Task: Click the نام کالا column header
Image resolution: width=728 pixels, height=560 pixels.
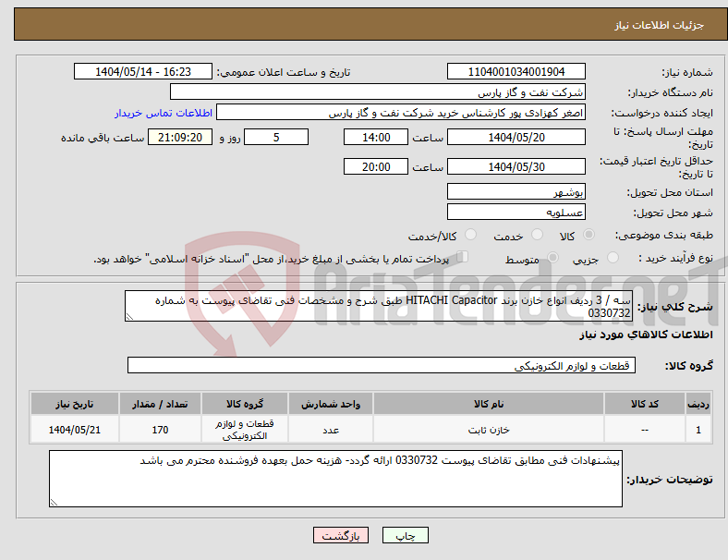Action: pyautogui.click(x=489, y=404)
